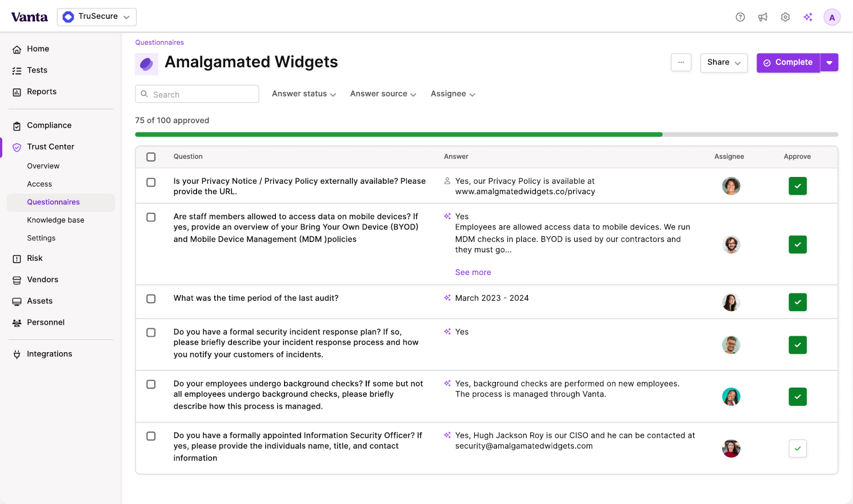
Task: Open the Answer source filter dropdown
Action: (383, 94)
